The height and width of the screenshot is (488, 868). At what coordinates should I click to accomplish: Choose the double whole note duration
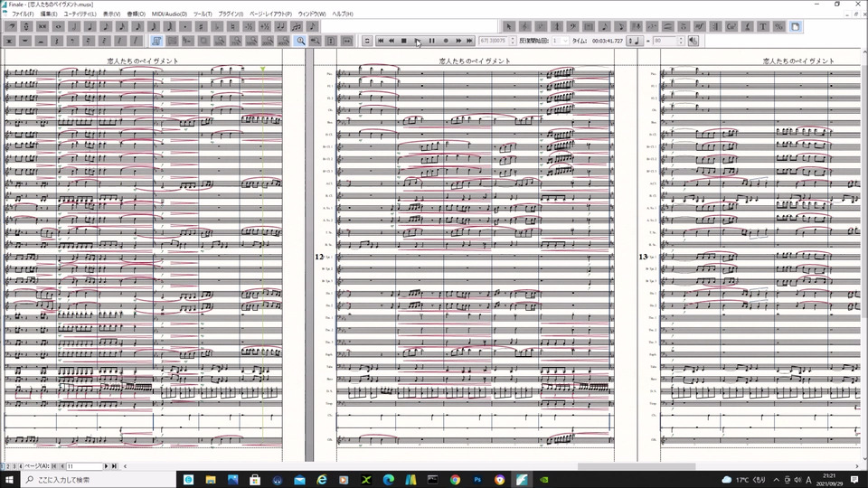coord(42,26)
